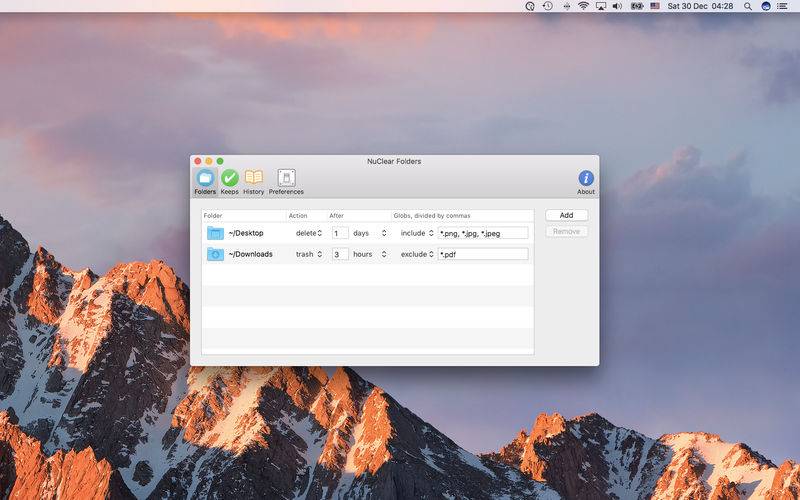Open the hours unit dropdown
Image resolution: width=800 pixels, height=500 pixels.
click(370, 254)
